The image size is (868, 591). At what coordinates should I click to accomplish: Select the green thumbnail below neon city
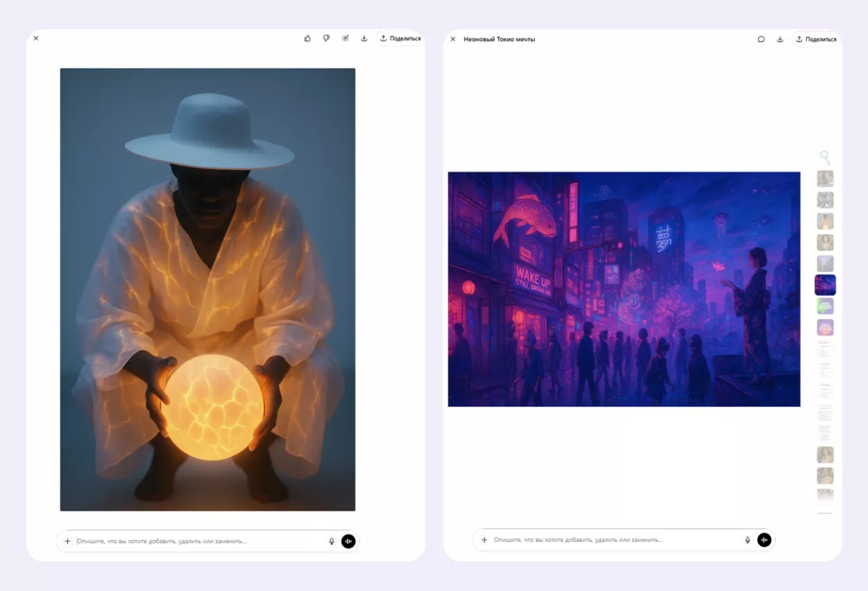[825, 306]
